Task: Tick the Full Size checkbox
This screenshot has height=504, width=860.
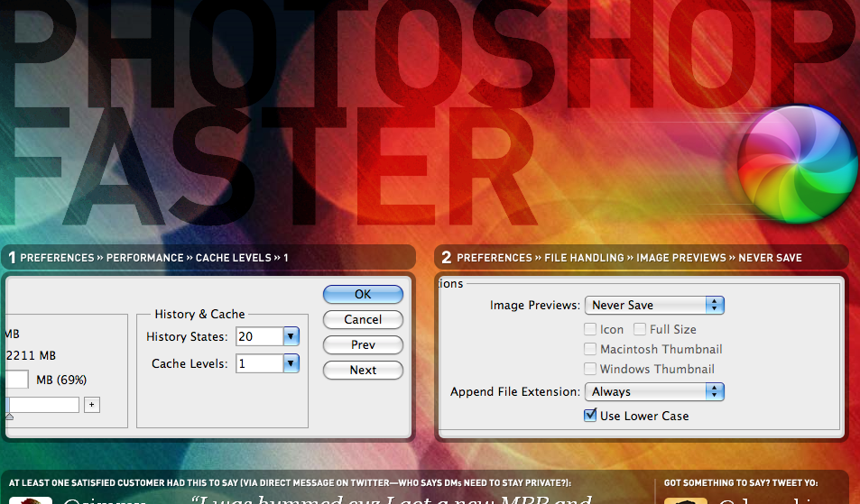Action: pos(640,329)
